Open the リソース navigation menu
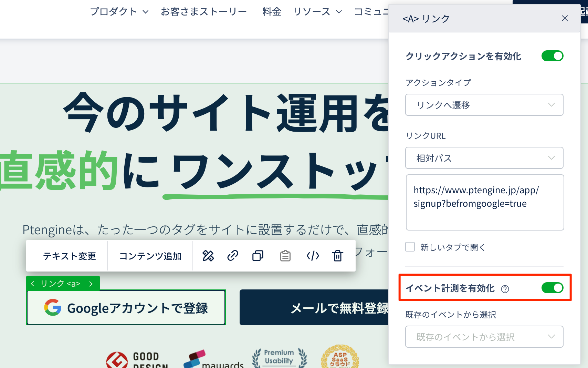 317,12
